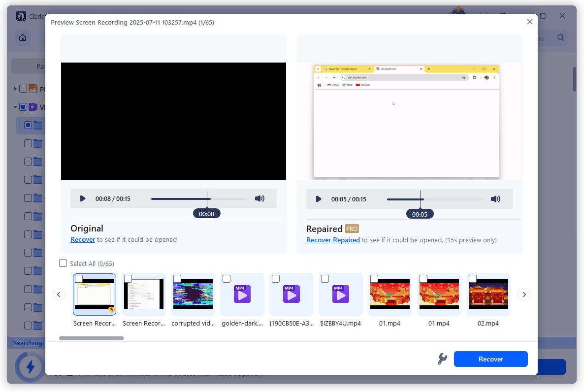
Task: Play the Repaired video preview
Action: (318, 199)
